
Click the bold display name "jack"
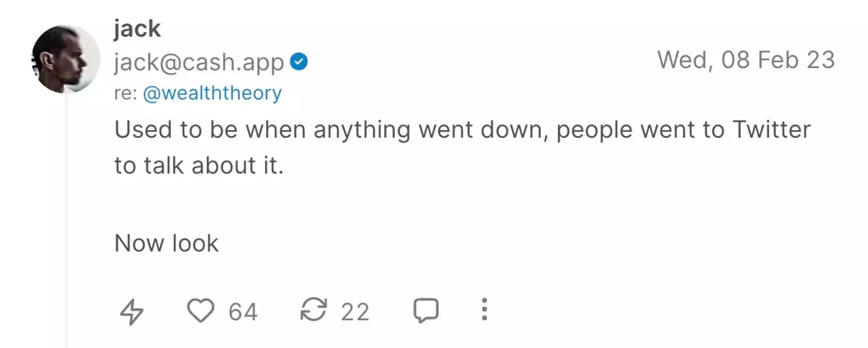click(137, 28)
